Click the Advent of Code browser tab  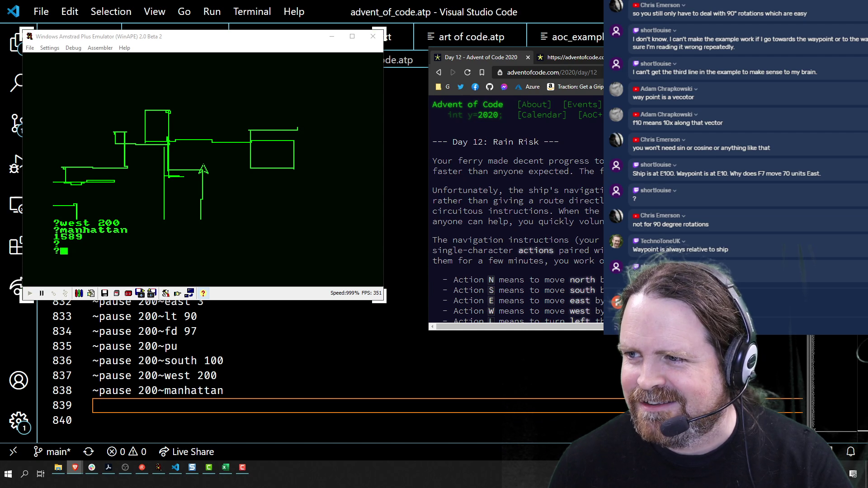coord(477,57)
